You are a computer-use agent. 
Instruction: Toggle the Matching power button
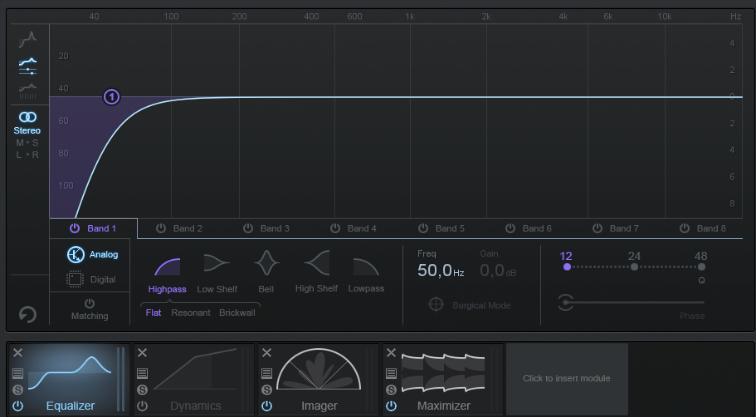tap(90, 303)
